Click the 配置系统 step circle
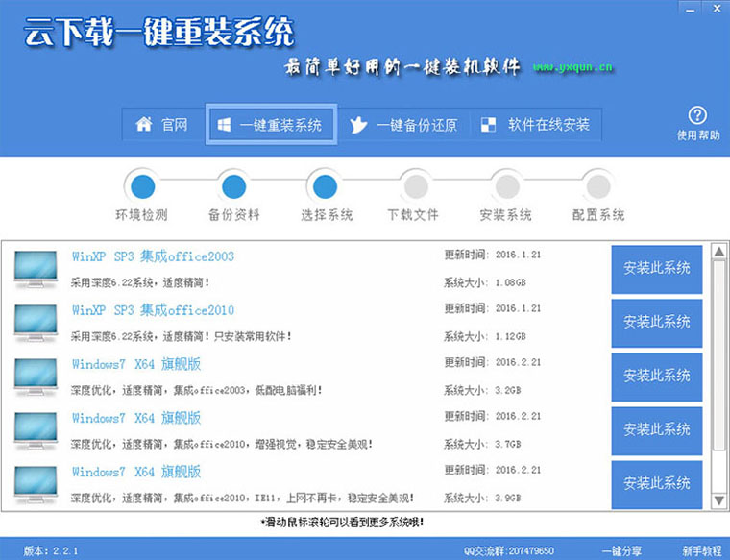The image size is (730, 560). pyautogui.click(x=597, y=183)
